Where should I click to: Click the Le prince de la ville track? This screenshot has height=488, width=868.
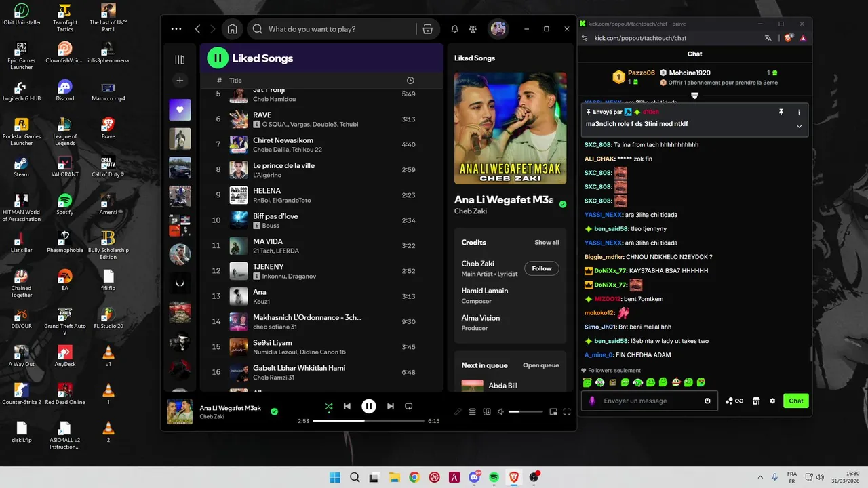pos(321,170)
